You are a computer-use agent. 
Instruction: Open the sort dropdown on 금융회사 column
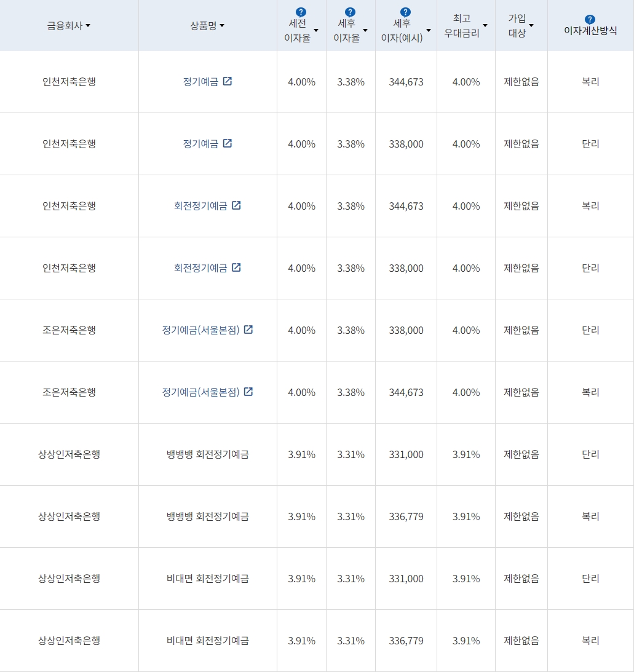(88, 26)
